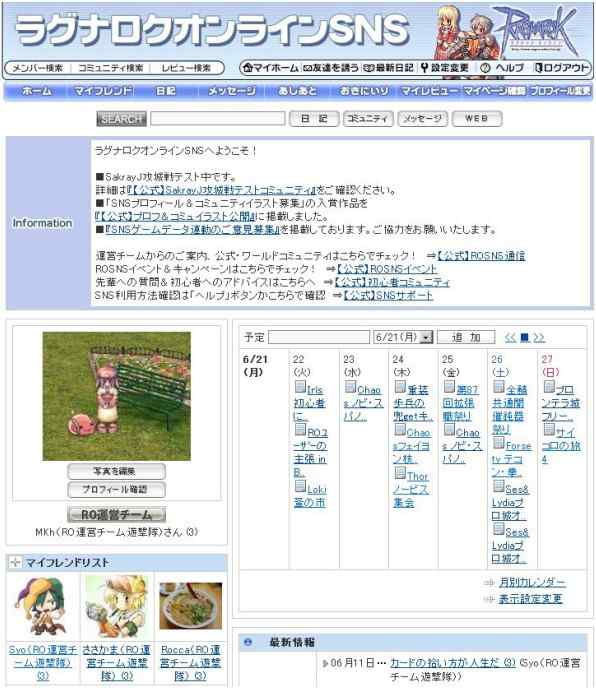
Task: Click the ramen photo friend thumbnail
Action: click(x=190, y=606)
